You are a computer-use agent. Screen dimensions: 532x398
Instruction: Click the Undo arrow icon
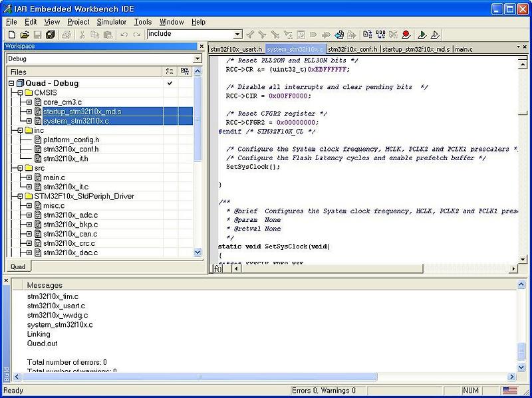click(124, 35)
